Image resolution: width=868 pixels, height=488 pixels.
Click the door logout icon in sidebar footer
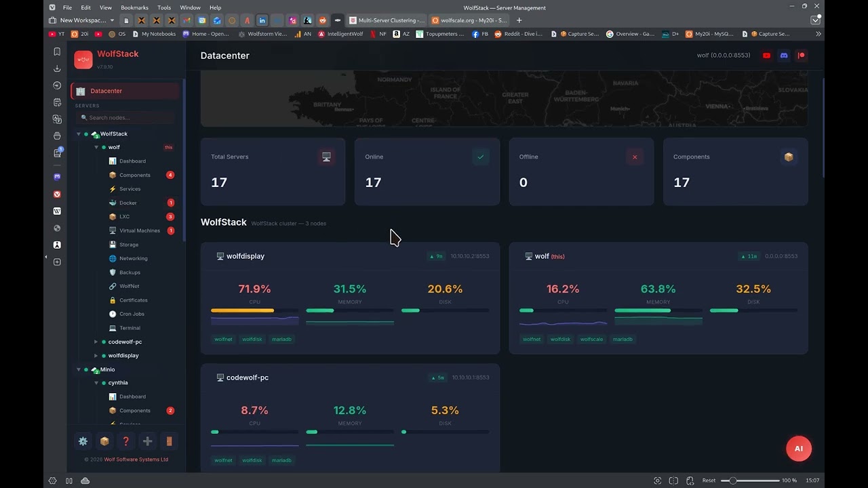coord(169,441)
